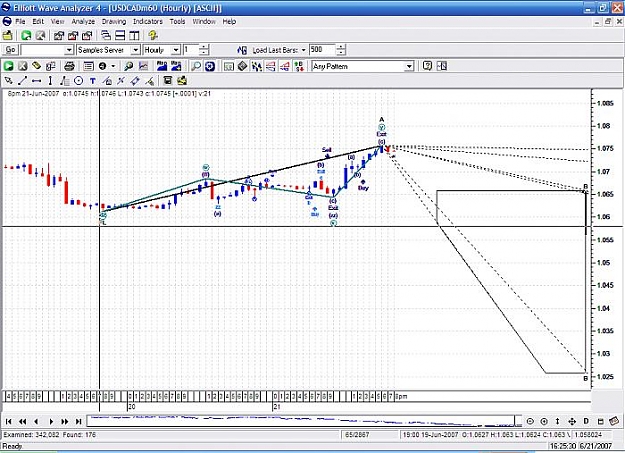Jump to first bar playback button
This screenshot has width=625, height=453.
8,421
